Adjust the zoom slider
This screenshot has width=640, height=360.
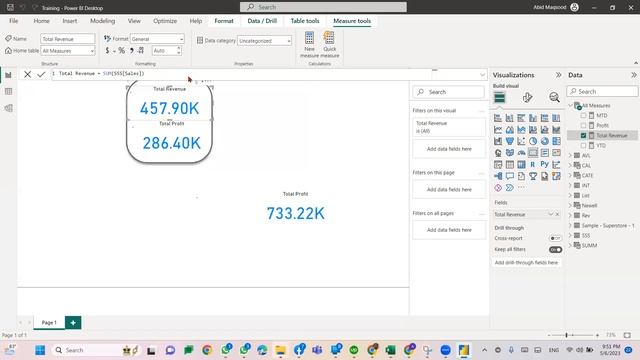[x=567, y=335]
